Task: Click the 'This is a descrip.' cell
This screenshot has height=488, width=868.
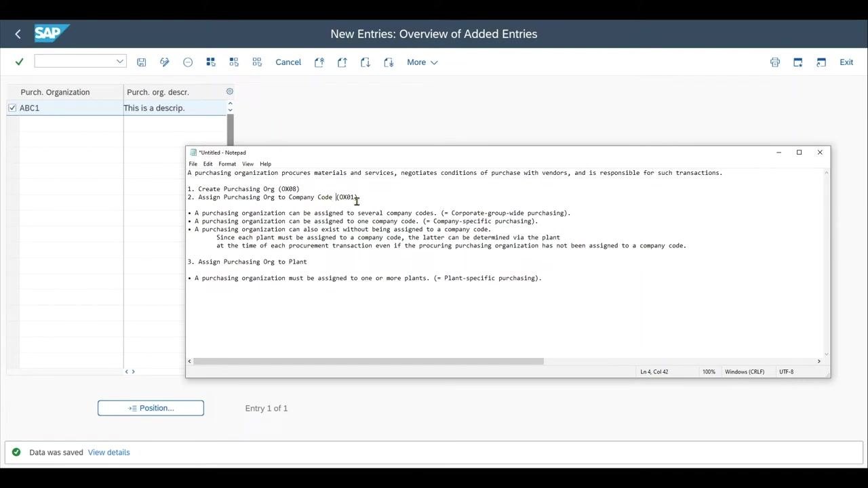Action: (174, 108)
